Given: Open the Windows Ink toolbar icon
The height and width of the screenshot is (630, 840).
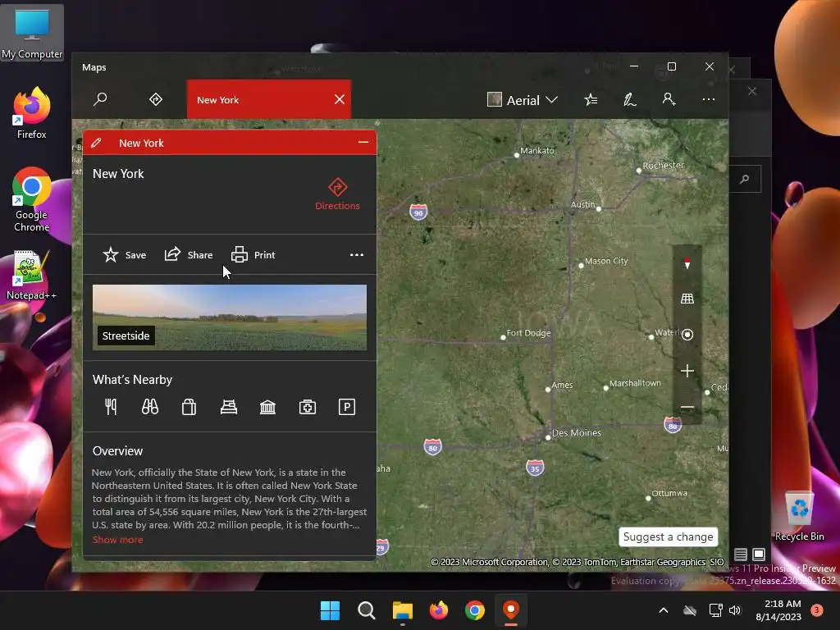Looking at the screenshot, I should pos(630,99).
